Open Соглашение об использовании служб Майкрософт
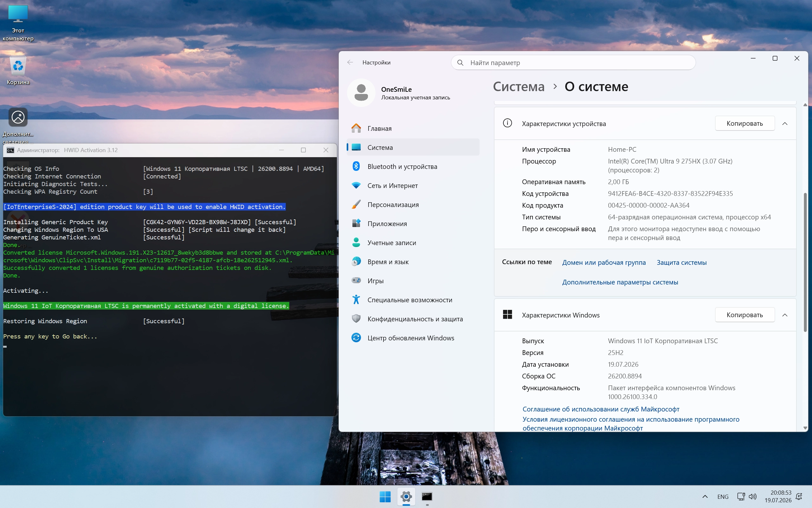The image size is (812, 508). (601, 409)
